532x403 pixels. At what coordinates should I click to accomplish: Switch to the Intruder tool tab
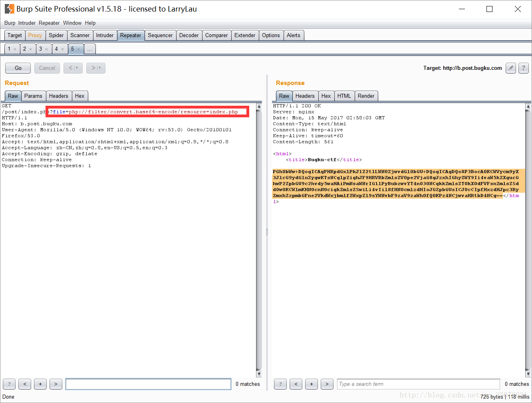pos(105,35)
